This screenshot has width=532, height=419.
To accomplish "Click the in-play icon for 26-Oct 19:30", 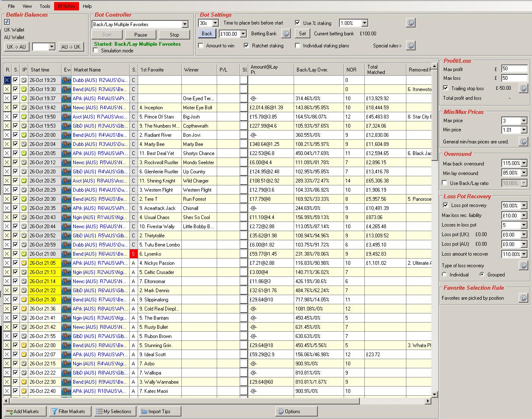I will pos(24,89).
